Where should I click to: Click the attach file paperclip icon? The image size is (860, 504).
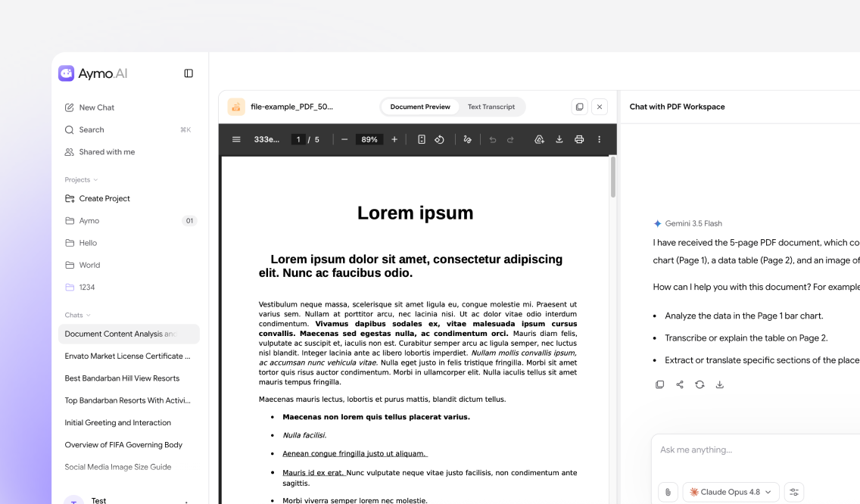click(668, 492)
